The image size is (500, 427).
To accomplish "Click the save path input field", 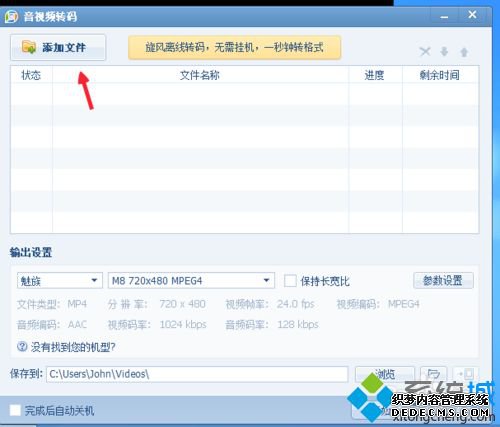I will pyautogui.click(x=197, y=374).
